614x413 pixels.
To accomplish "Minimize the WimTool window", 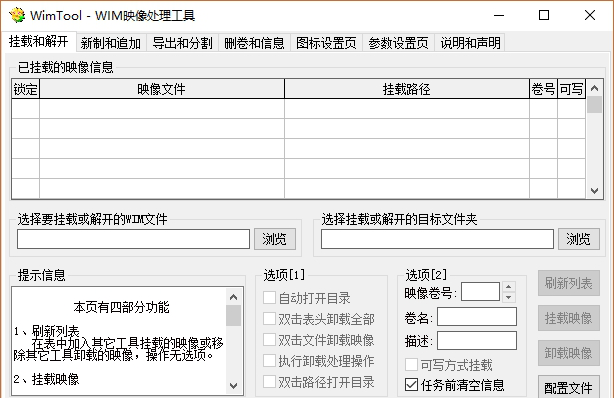I will (x=499, y=15).
